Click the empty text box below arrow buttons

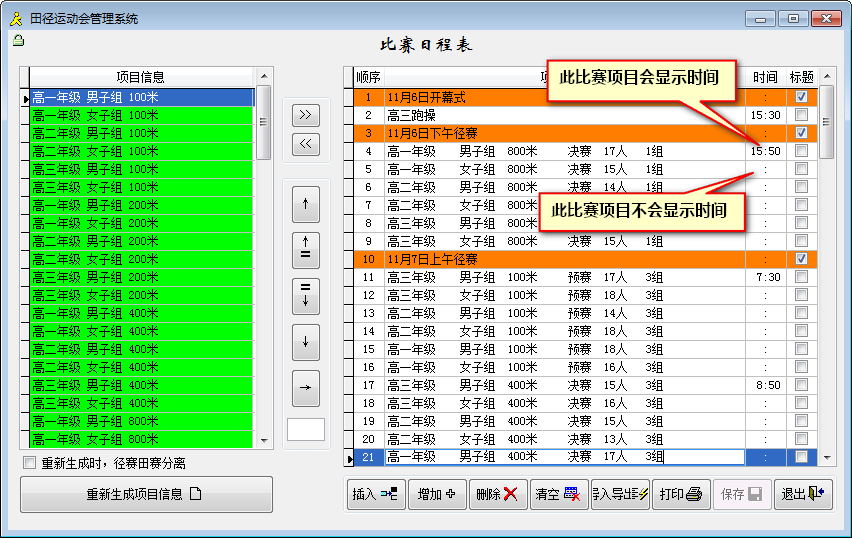pyautogui.click(x=305, y=429)
